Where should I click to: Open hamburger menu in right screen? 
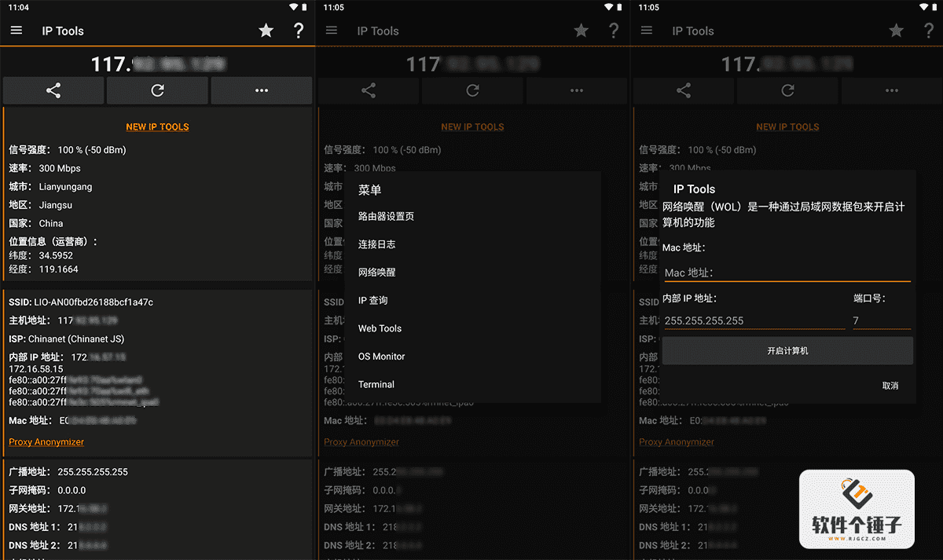[647, 31]
